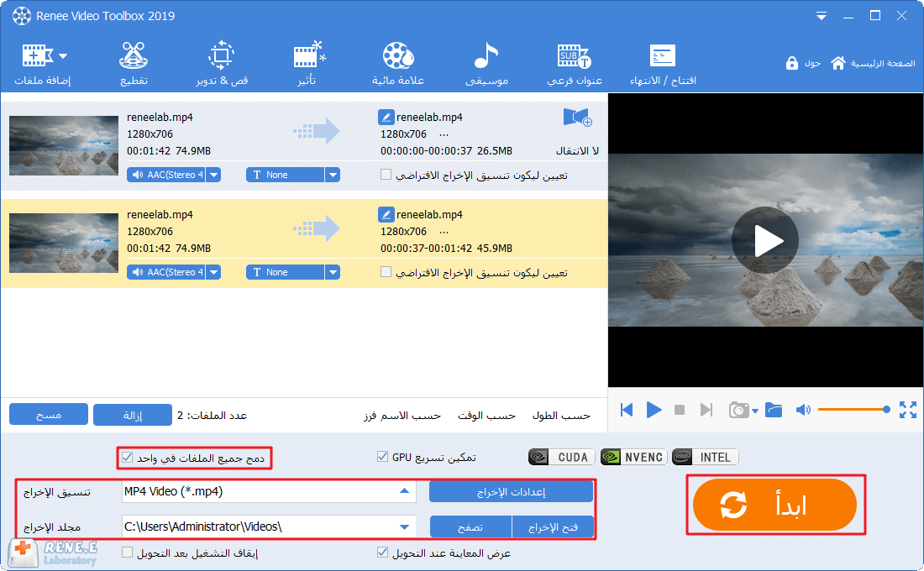
Task: Open the About (حول) link
Action: [812, 63]
